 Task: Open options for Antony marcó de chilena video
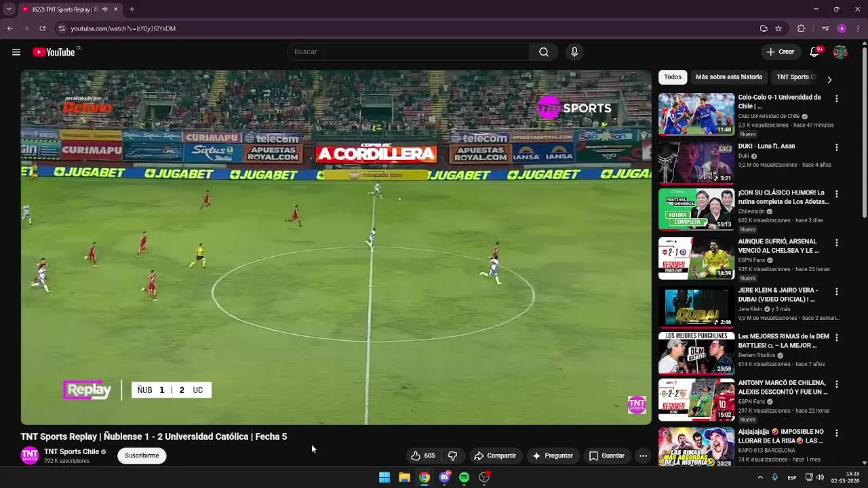[836, 384]
